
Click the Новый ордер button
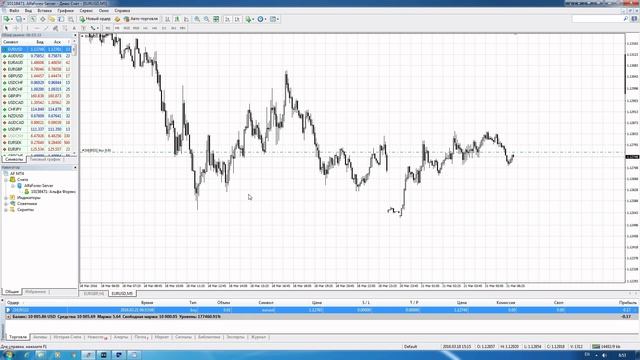tap(95, 19)
